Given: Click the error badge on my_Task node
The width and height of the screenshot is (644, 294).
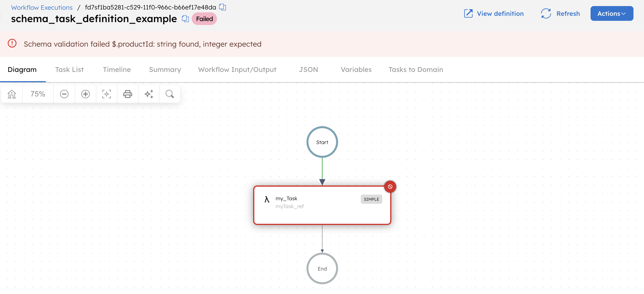Looking at the screenshot, I should 390,186.
